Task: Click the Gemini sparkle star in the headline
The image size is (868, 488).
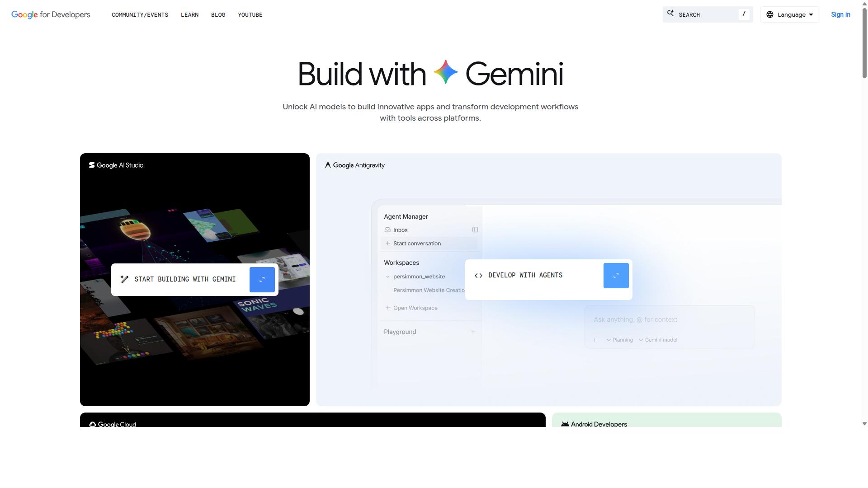Action: click(446, 72)
